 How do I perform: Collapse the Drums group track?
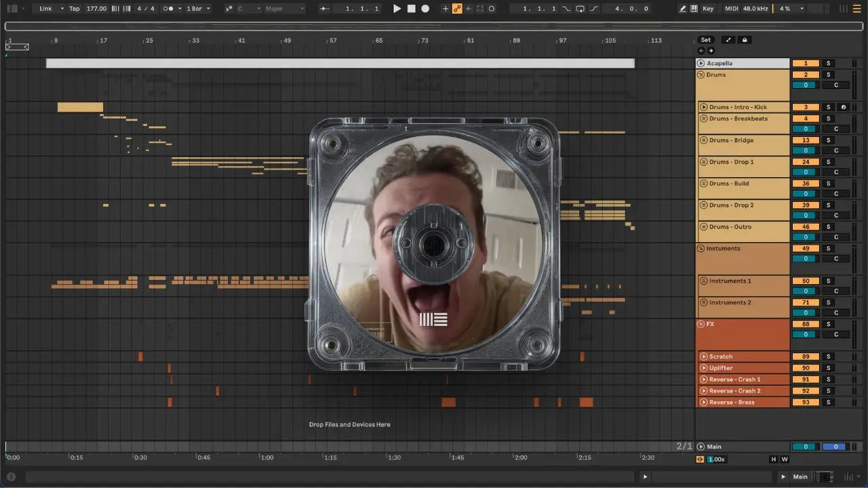pos(701,75)
